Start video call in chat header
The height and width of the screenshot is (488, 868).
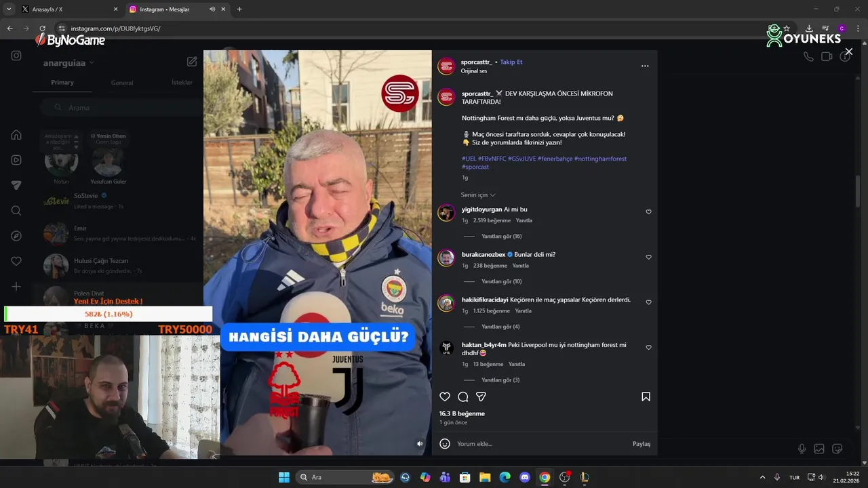827,57
